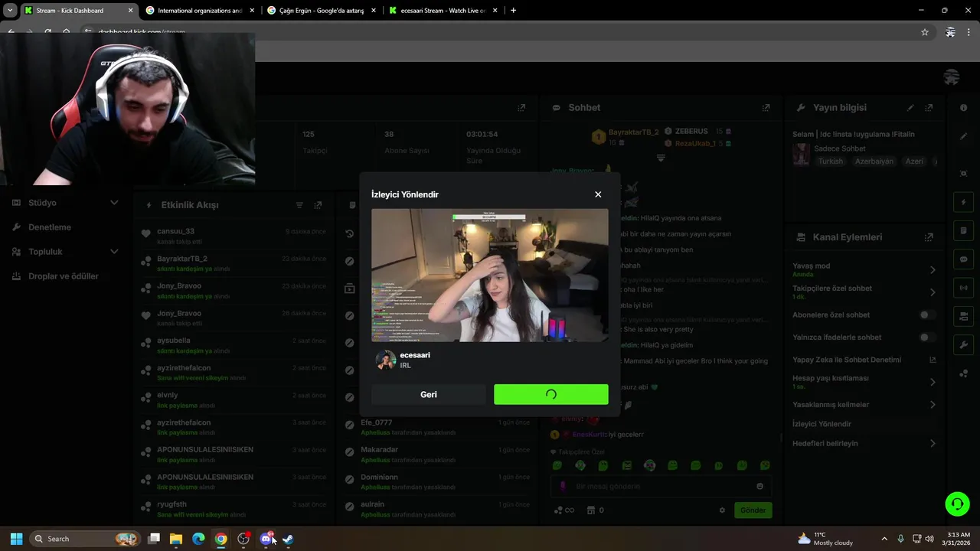Open the camera icon in right sidebar
980x551 pixels.
click(963, 316)
